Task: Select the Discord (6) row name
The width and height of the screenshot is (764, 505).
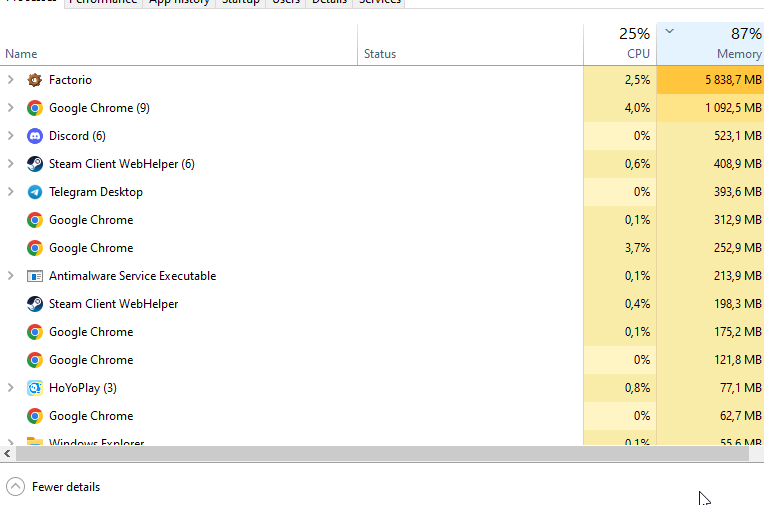Action: point(77,136)
